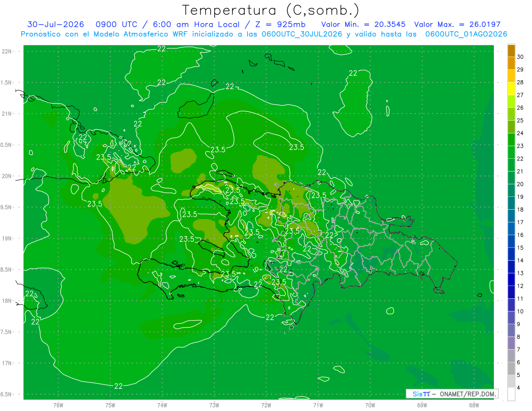This screenshot has height=411, width=532.
Task: Click the "76W" longitude axis label
Action: [x=58, y=405]
